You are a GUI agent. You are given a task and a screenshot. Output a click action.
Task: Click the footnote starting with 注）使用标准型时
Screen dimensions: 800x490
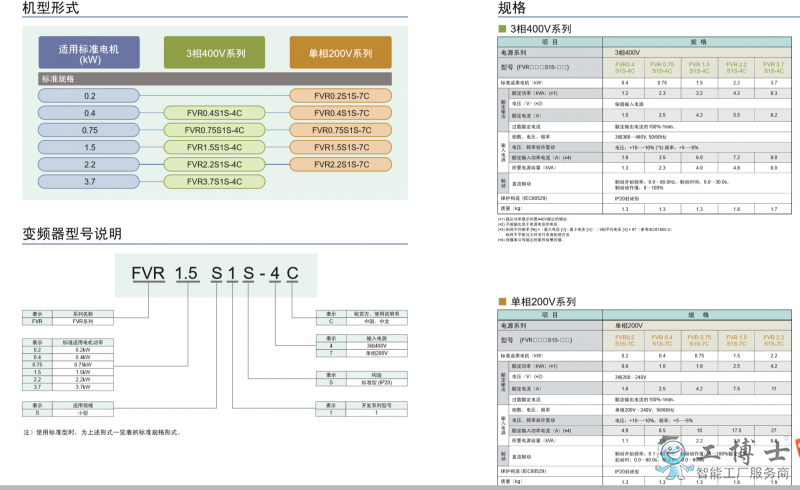102,432
